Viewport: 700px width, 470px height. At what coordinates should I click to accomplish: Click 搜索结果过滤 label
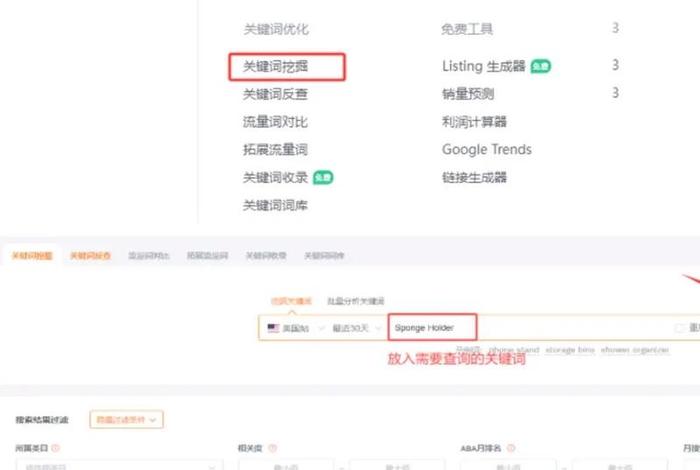(42, 420)
